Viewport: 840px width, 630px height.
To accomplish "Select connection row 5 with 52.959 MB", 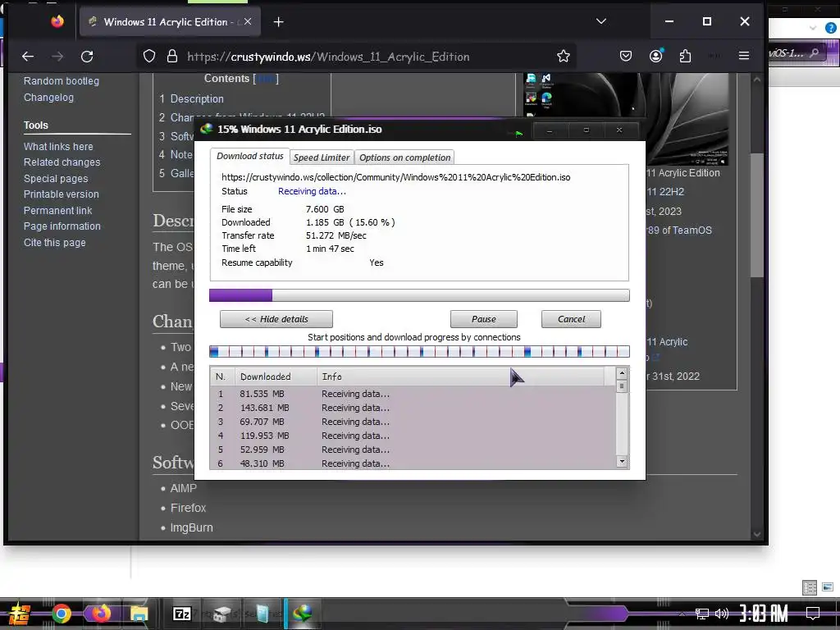I will click(x=413, y=450).
